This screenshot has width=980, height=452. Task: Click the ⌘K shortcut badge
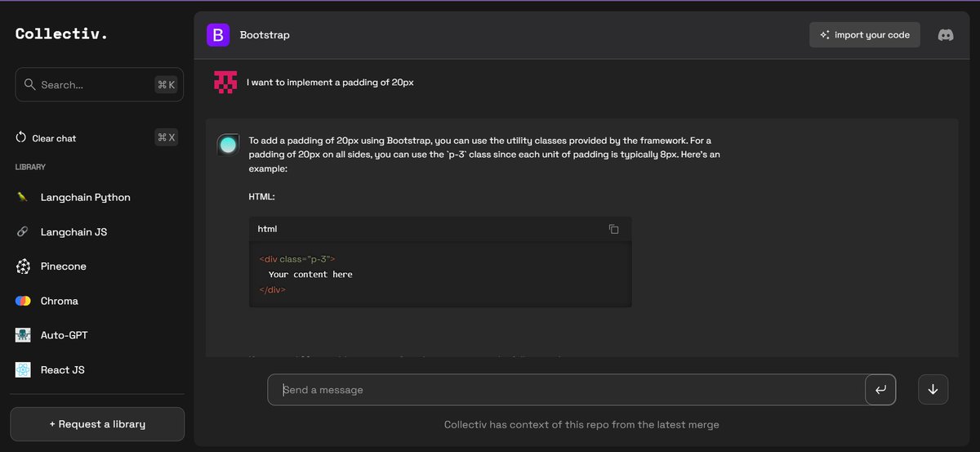point(166,84)
